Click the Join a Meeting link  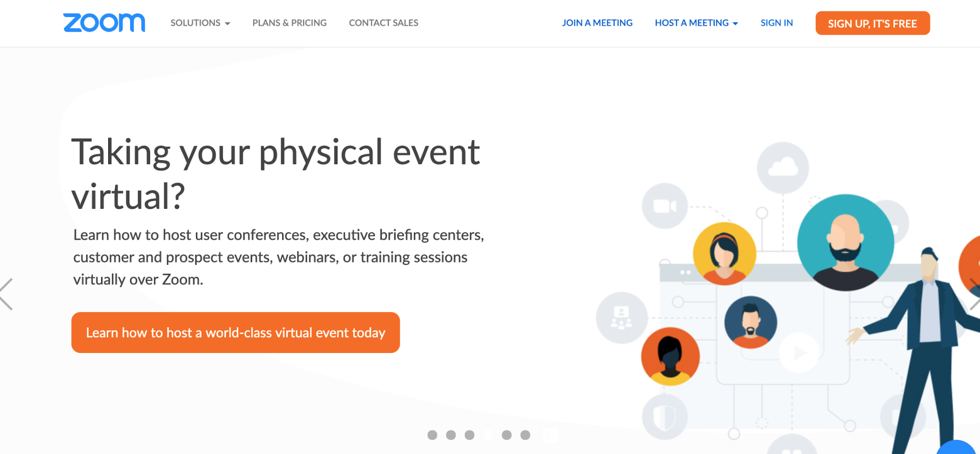click(x=597, y=23)
